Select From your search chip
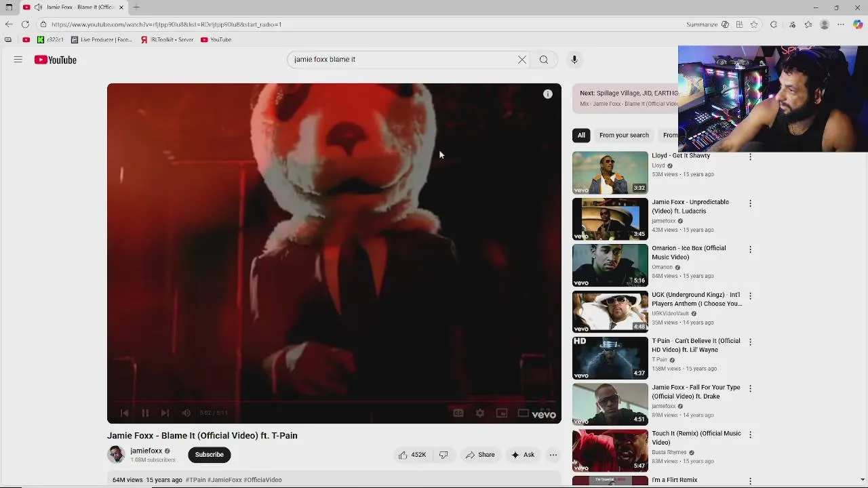The height and width of the screenshot is (488, 868). pos(624,135)
